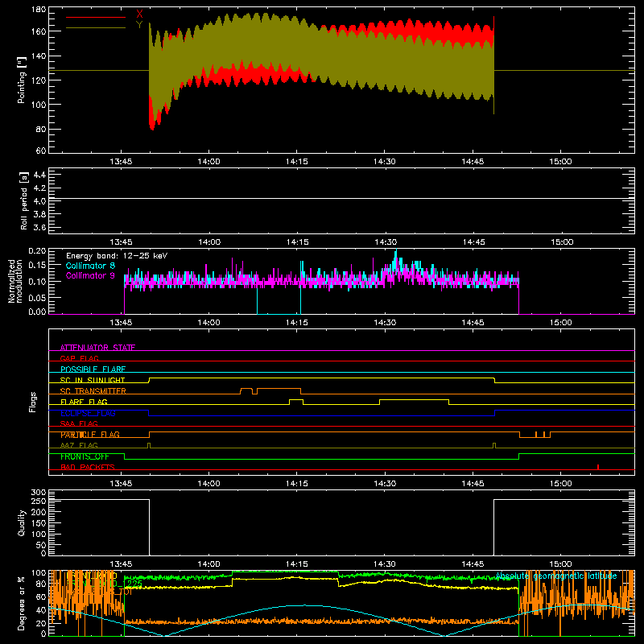The width and height of the screenshot is (644, 644).
Task: Click the olive "Y" legend label
Action: (x=139, y=25)
